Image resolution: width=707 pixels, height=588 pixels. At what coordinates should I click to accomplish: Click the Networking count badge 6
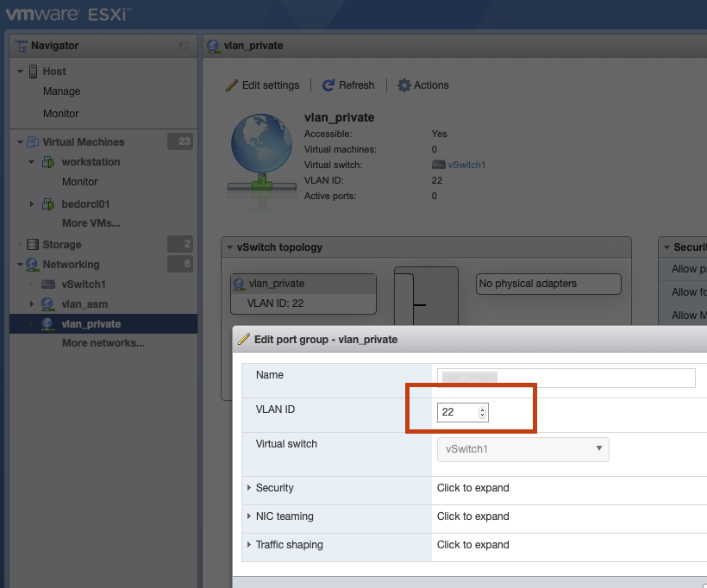pyautogui.click(x=180, y=264)
